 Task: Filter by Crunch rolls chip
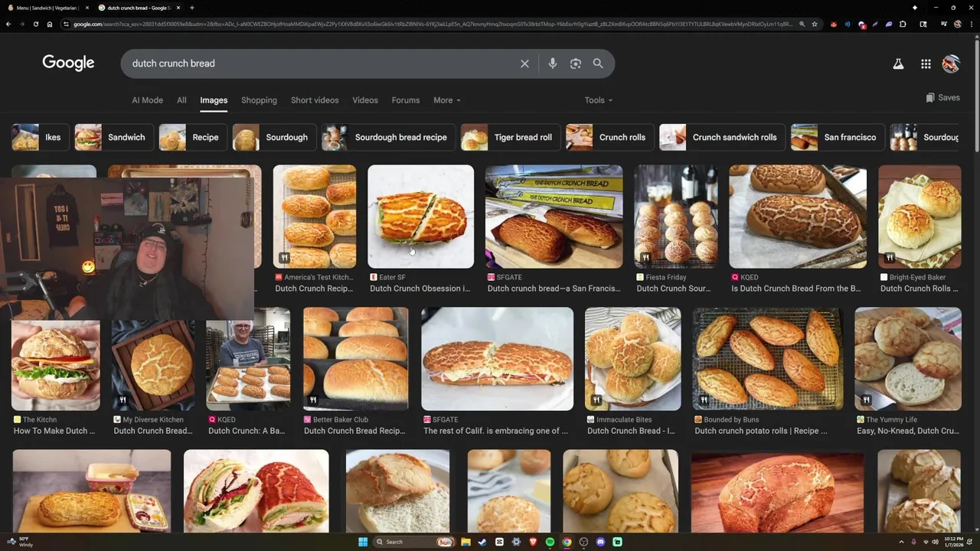(x=609, y=137)
